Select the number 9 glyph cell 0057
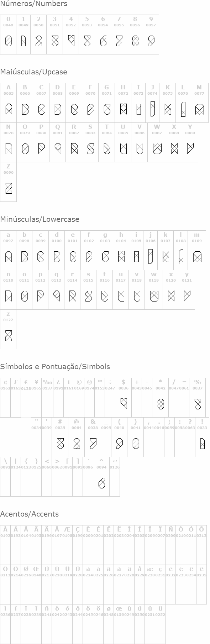This screenshot has height=644, width=210. click(x=151, y=35)
